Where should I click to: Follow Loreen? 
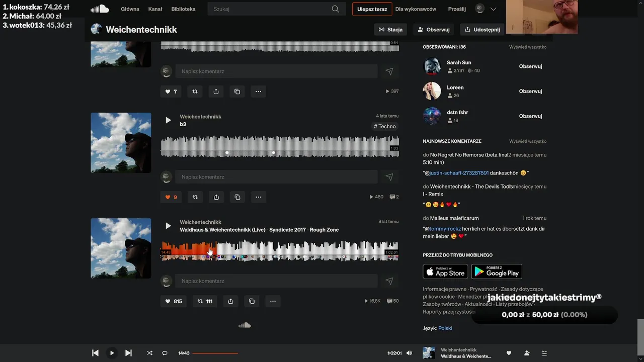pyautogui.click(x=530, y=92)
